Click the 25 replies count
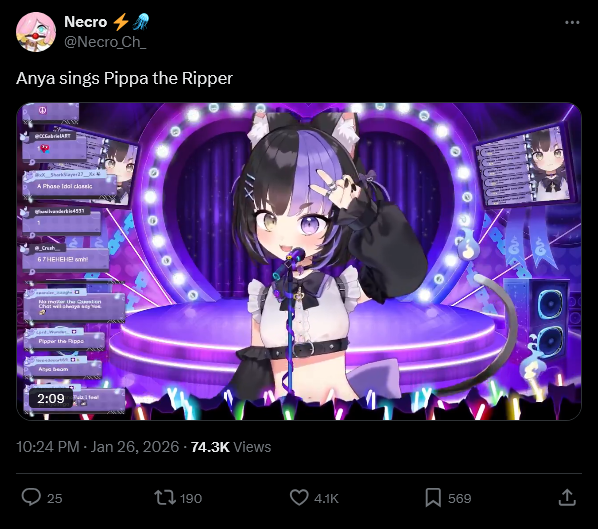 tap(55, 498)
